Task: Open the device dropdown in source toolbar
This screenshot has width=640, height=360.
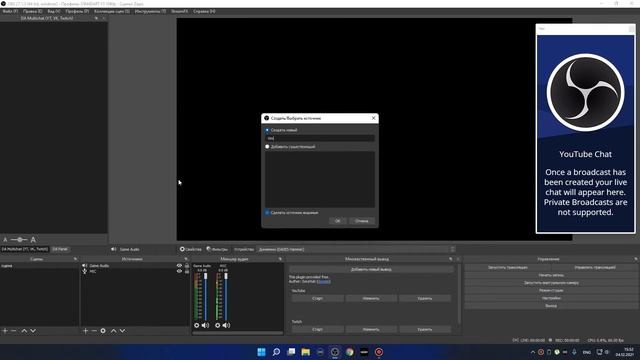Action: [356, 249]
